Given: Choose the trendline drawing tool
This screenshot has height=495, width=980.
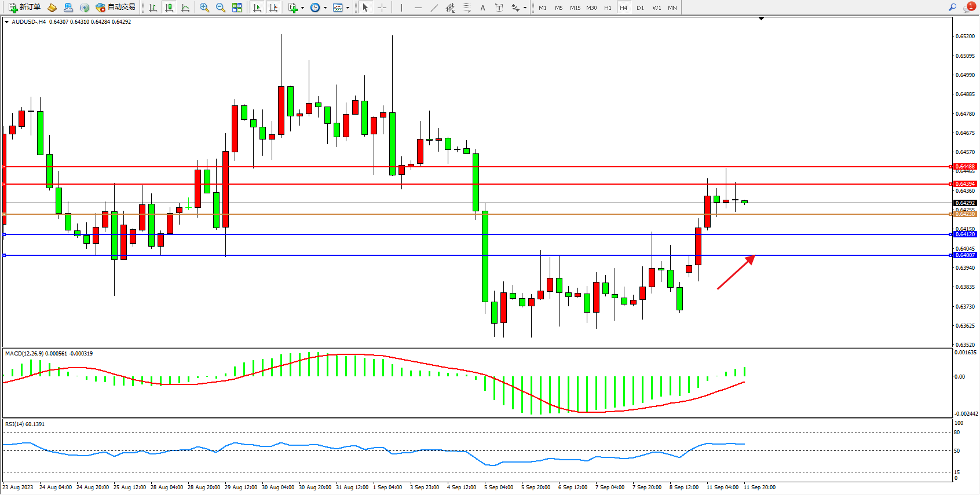Looking at the screenshot, I should click(434, 8).
